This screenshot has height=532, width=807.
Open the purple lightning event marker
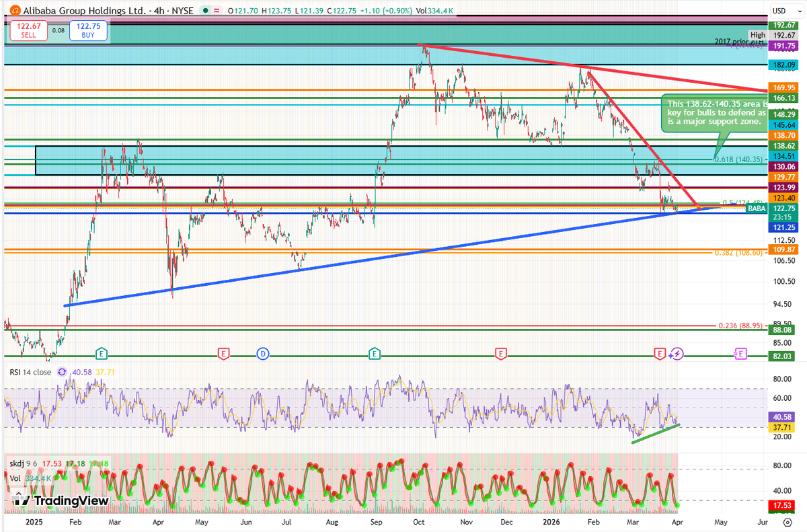click(677, 353)
